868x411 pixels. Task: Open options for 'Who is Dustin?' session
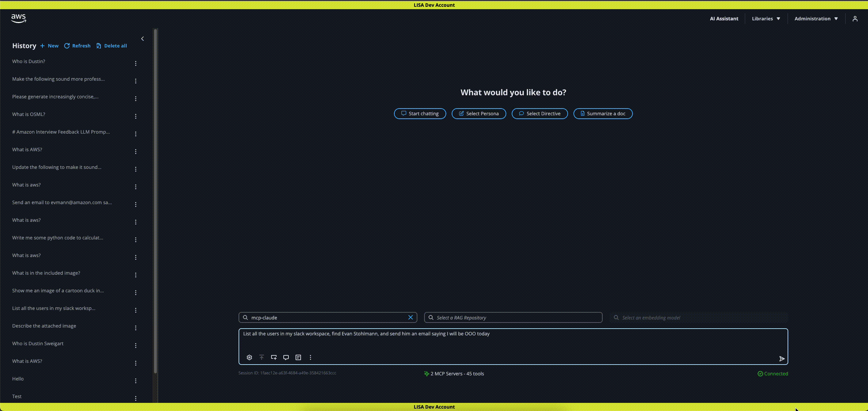[136, 63]
